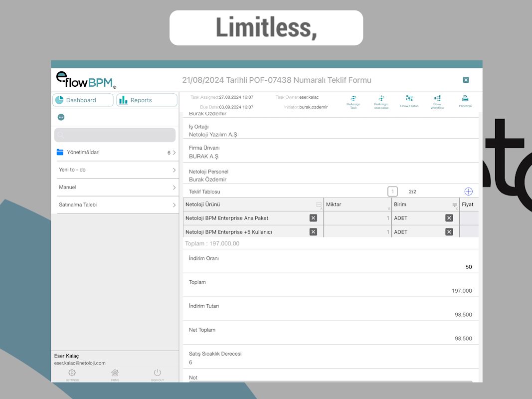Click eser.kalac@netoloji.com email text
This screenshot has width=532, height=399.
(x=80, y=363)
